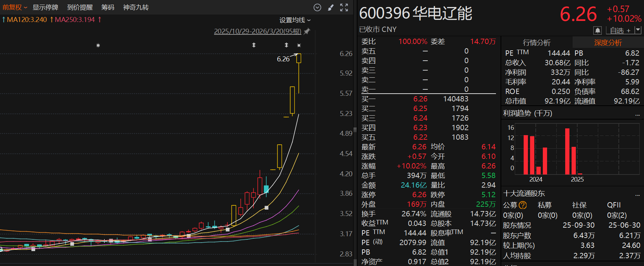Screen dimensions: 644x266
Task: Open the dropdown arrow beside 自选
Action: (638, 30)
